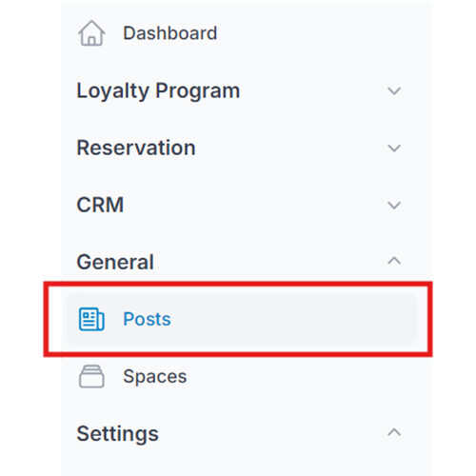Click the Posts newspaper icon

coord(91,319)
